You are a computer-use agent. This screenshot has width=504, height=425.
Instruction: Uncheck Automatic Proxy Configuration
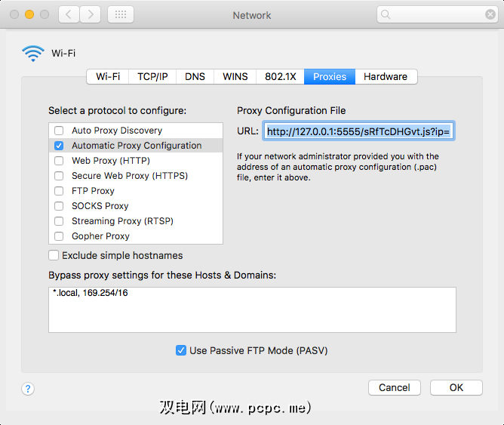tap(59, 146)
